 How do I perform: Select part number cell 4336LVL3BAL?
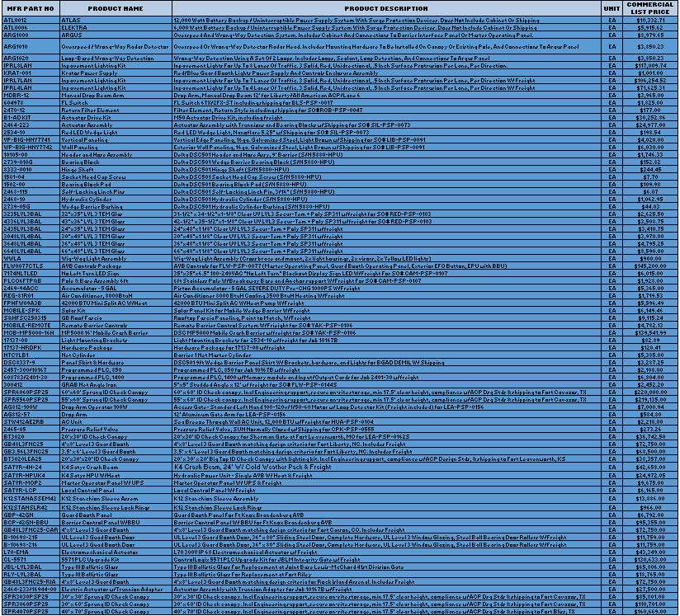click(31, 222)
